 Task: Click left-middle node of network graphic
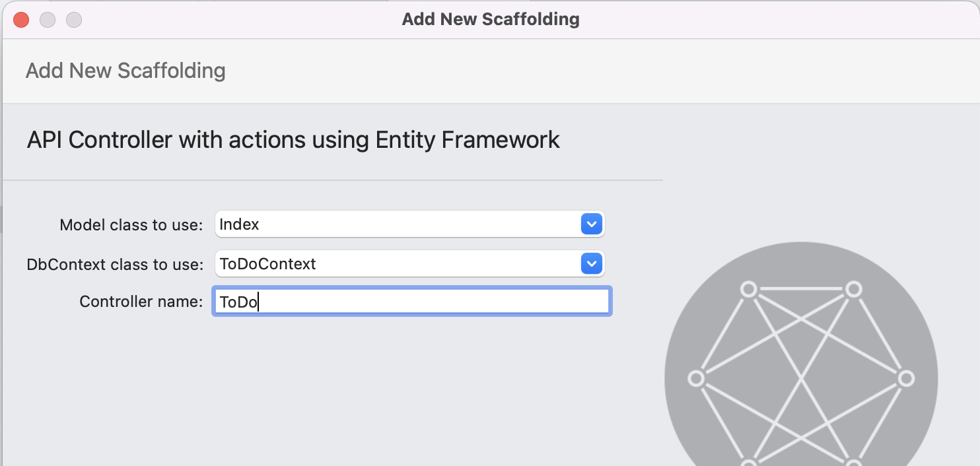tap(696, 378)
